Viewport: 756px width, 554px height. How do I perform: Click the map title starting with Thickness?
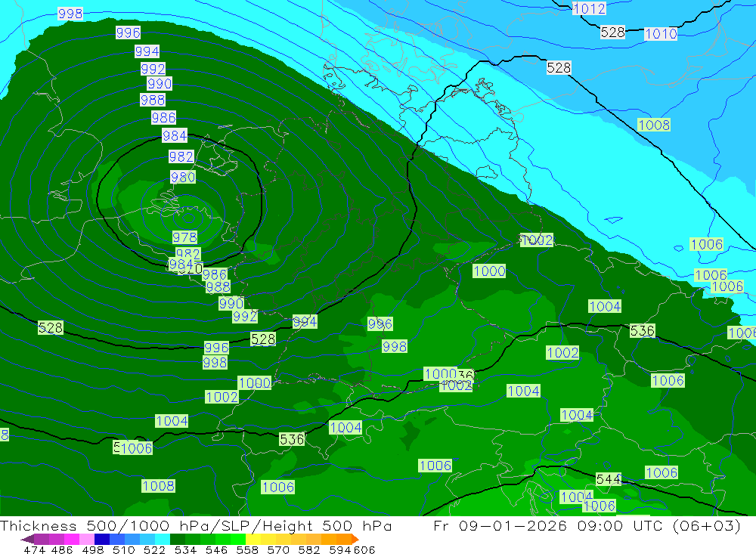pos(196,525)
